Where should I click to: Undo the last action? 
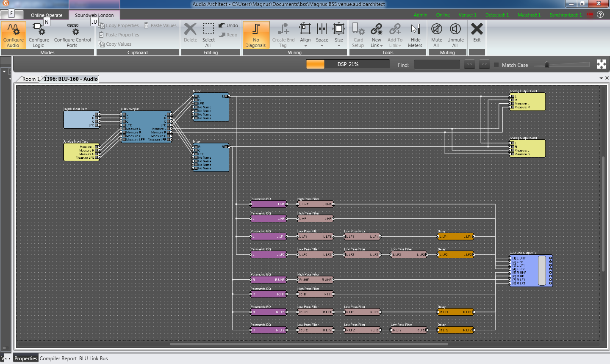pos(228,25)
